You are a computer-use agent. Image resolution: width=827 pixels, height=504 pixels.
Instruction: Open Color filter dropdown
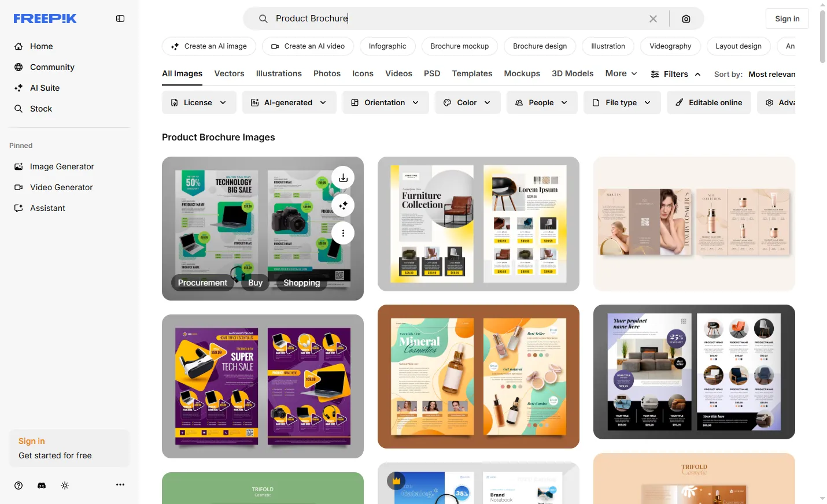(x=467, y=102)
